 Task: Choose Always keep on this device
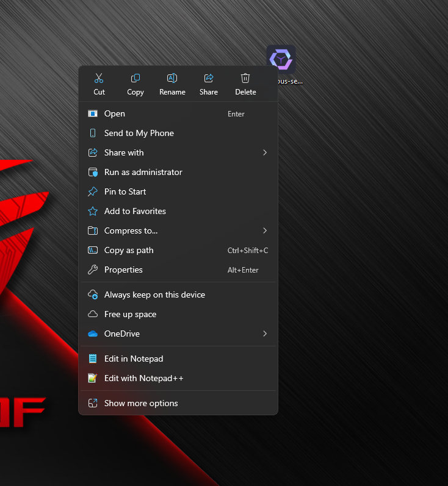[154, 295]
